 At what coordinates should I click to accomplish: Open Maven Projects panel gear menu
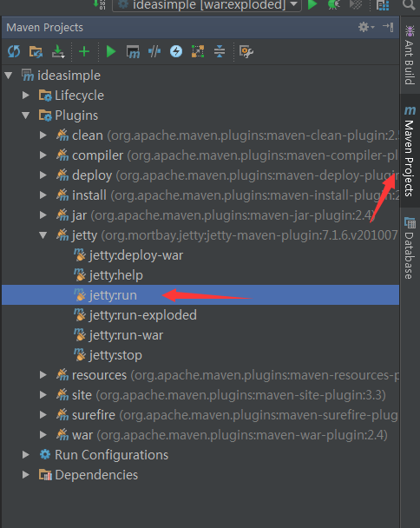tap(366, 27)
